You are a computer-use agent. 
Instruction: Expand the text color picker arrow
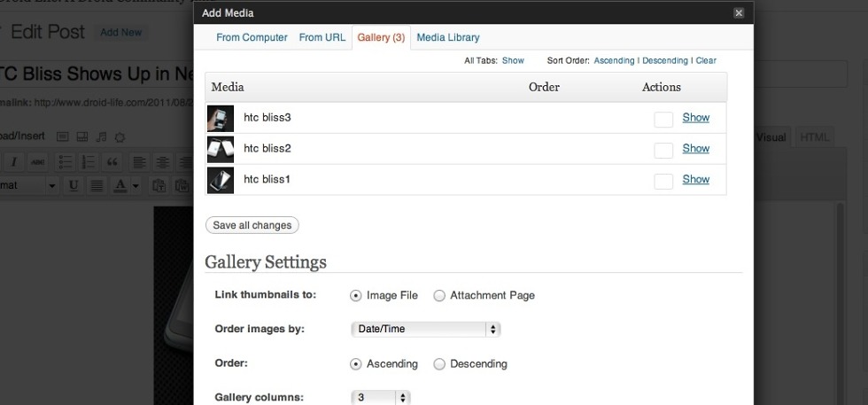136,186
